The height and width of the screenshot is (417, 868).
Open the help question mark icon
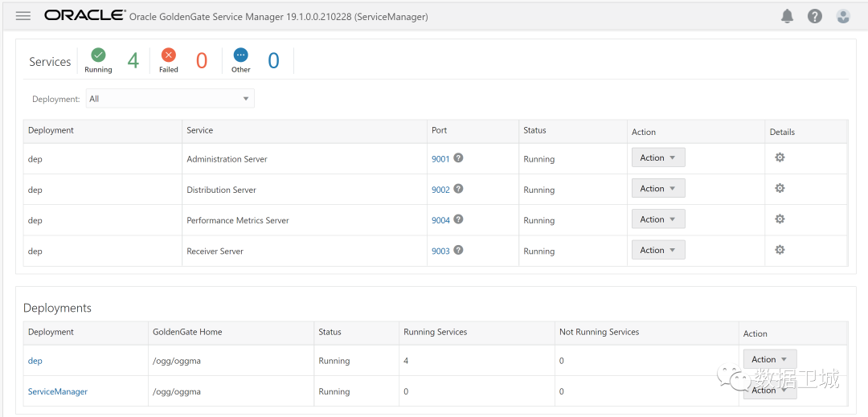point(814,17)
